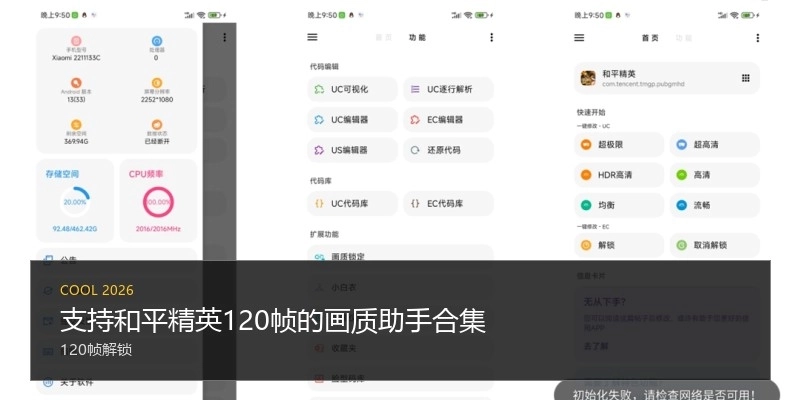The height and width of the screenshot is (400, 800).
Task: Switch to the 功能 tab
Action: (x=417, y=37)
